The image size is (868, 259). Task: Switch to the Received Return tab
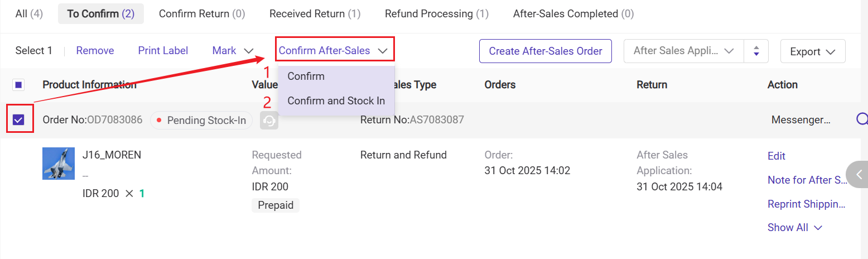pyautogui.click(x=315, y=13)
